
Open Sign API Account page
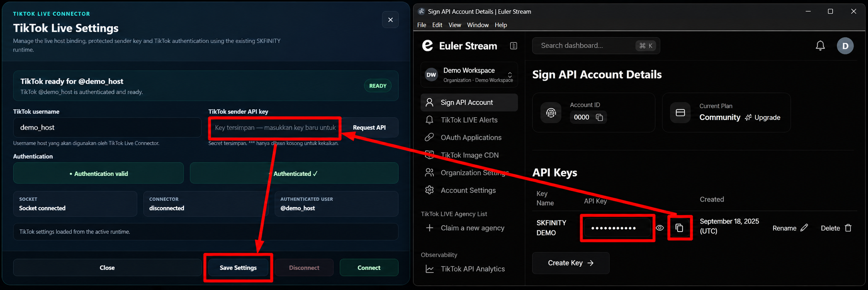[469, 102]
